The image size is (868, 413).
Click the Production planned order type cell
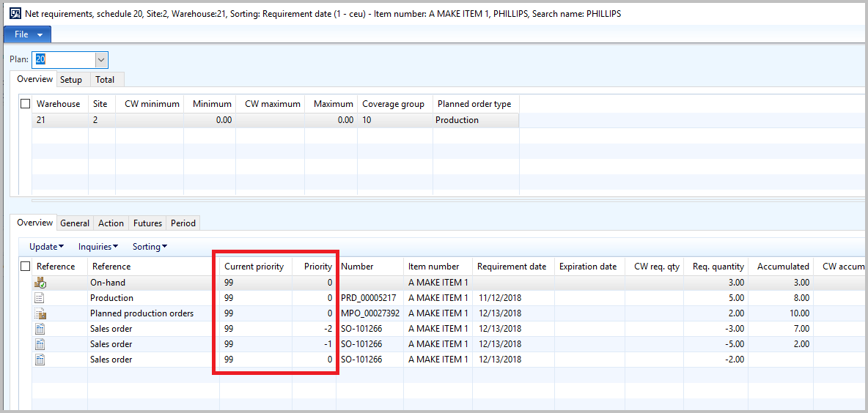tap(476, 120)
